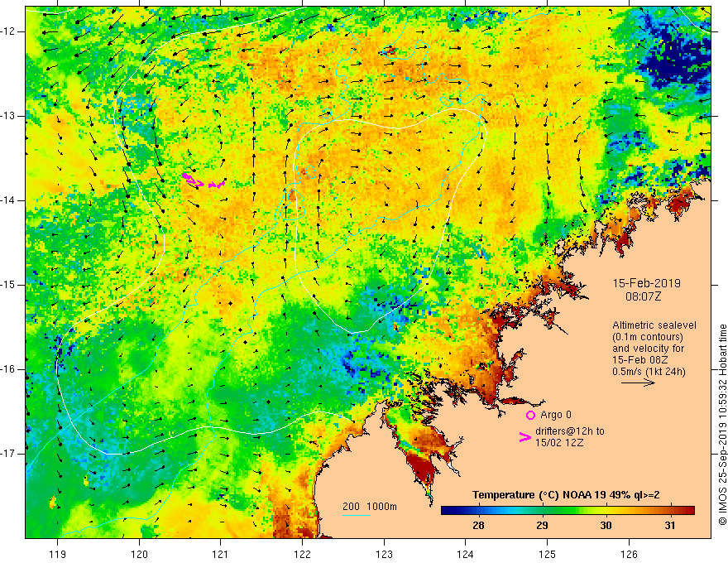Click the latitude label '-17'
This screenshot has height=563, width=728.
(7, 454)
